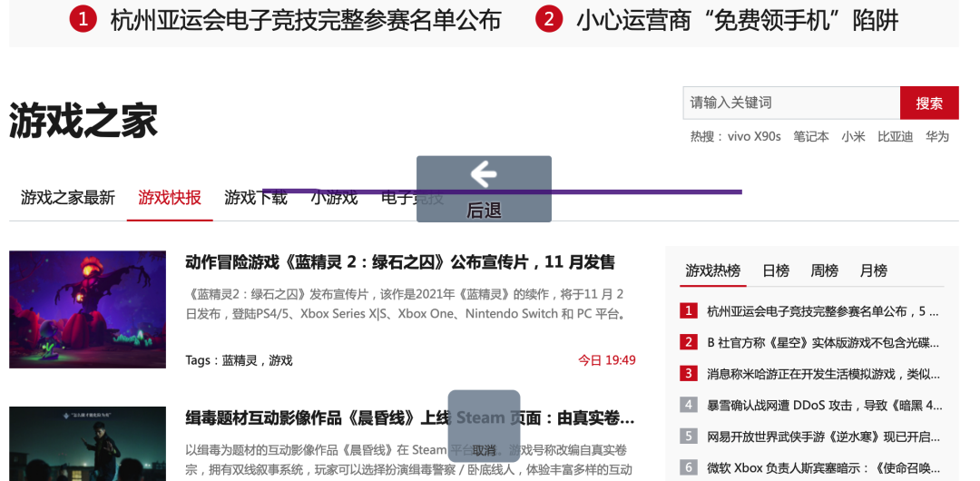Select hot search term 笔记本
980x481 pixels.
pos(811,136)
